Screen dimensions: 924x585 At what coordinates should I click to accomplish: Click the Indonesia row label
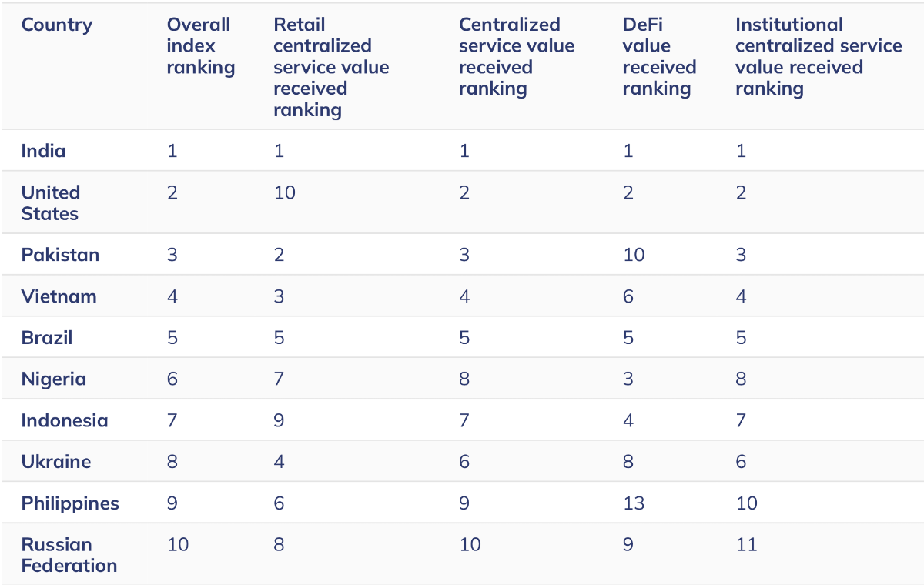pos(64,420)
